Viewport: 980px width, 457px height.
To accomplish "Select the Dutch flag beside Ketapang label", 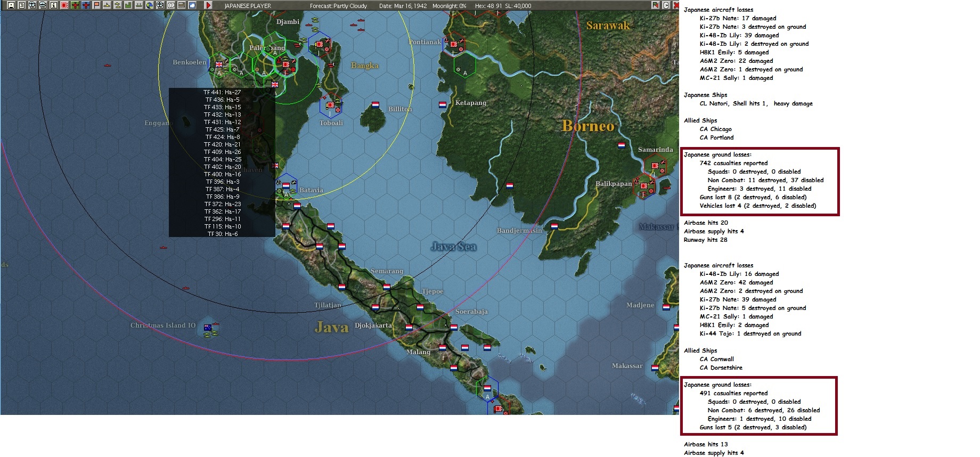I will tap(442, 105).
